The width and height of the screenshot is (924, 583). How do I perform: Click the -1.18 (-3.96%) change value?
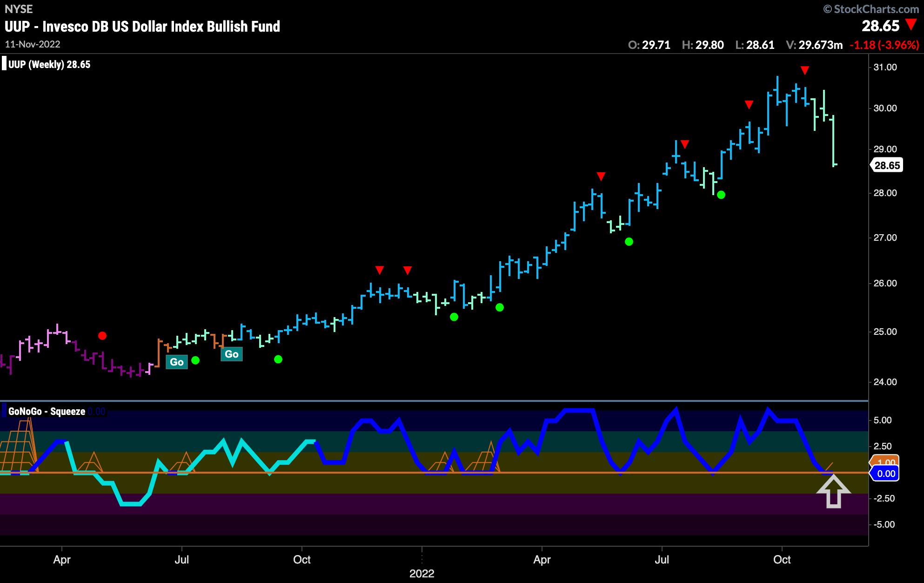884,45
